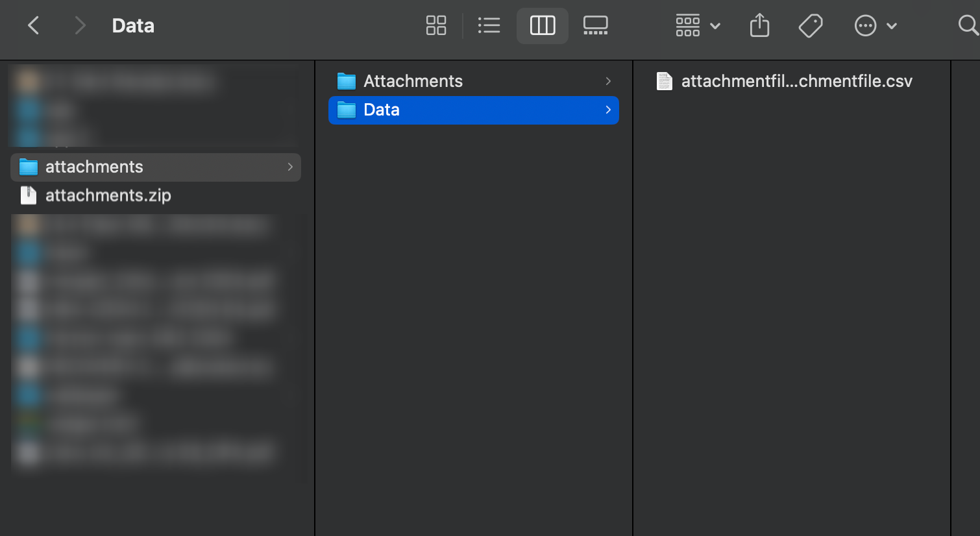The width and height of the screenshot is (980, 536).
Task: Select the column view button
Action: click(x=543, y=26)
